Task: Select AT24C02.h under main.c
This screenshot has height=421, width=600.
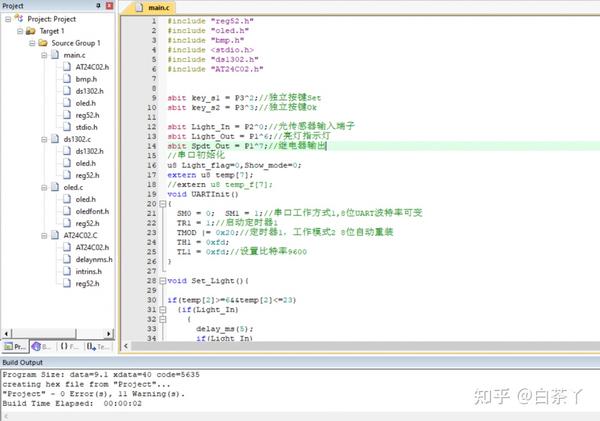Action: 92,67
